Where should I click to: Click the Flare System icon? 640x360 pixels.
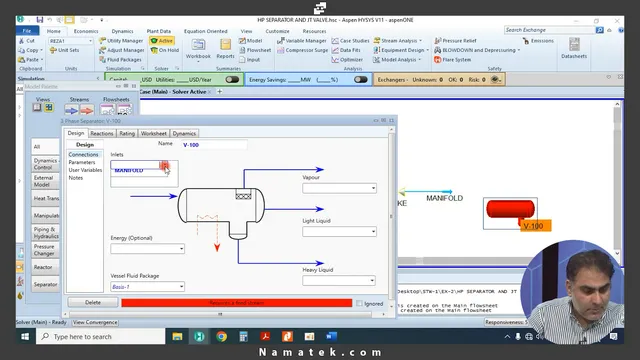[x=438, y=60]
